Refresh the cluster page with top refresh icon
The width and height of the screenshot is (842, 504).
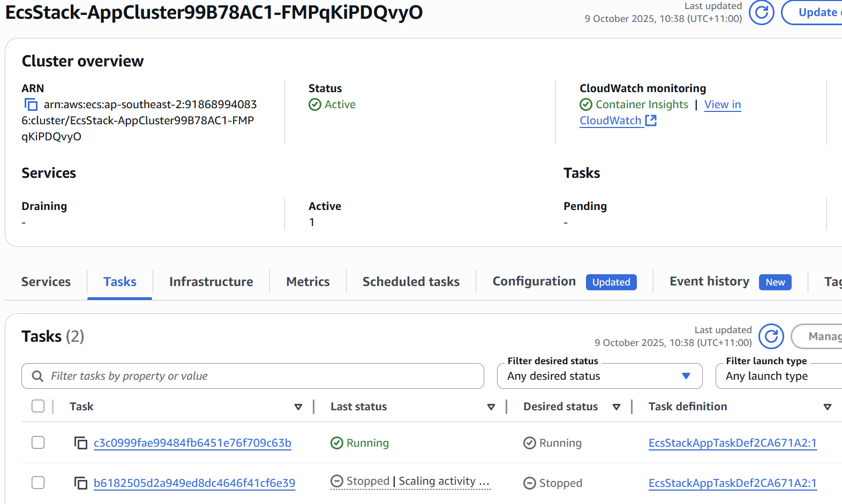click(761, 12)
